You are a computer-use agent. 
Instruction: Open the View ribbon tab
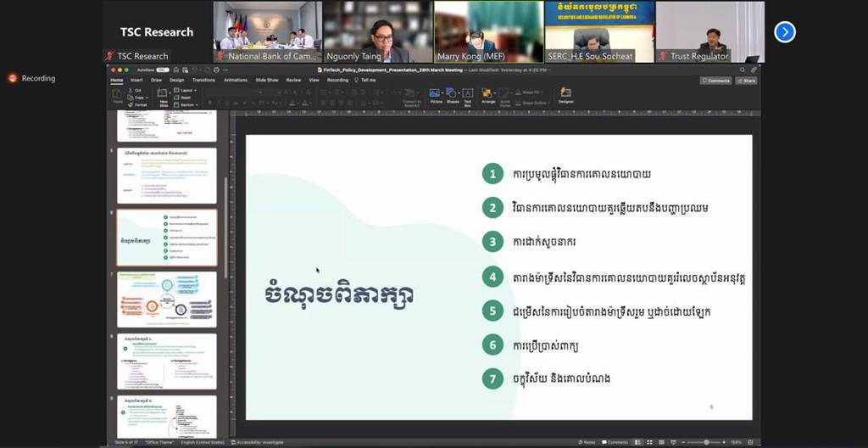[314, 80]
